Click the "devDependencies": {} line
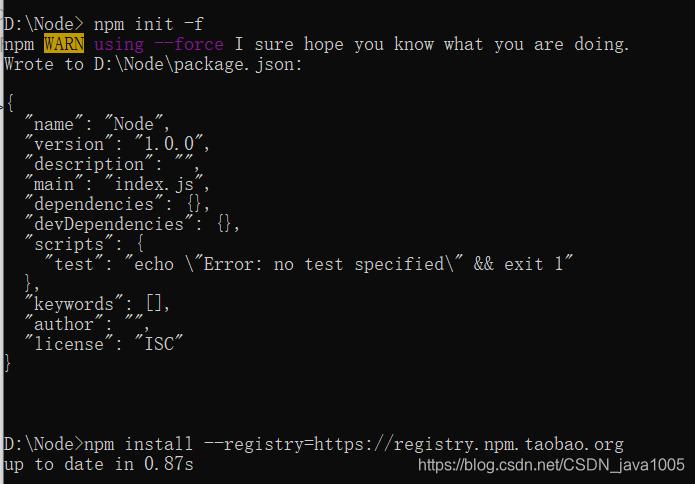 coord(132,224)
